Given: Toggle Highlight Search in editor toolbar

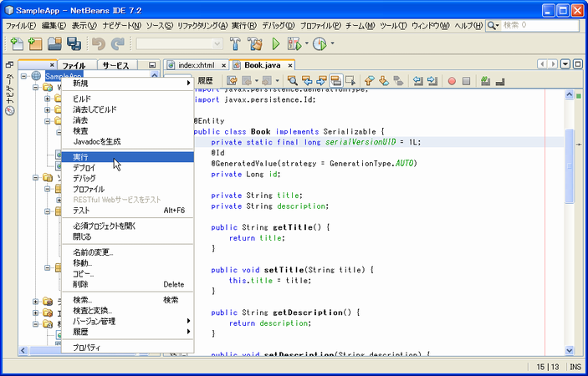Looking at the screenshot, I should 335,80.
